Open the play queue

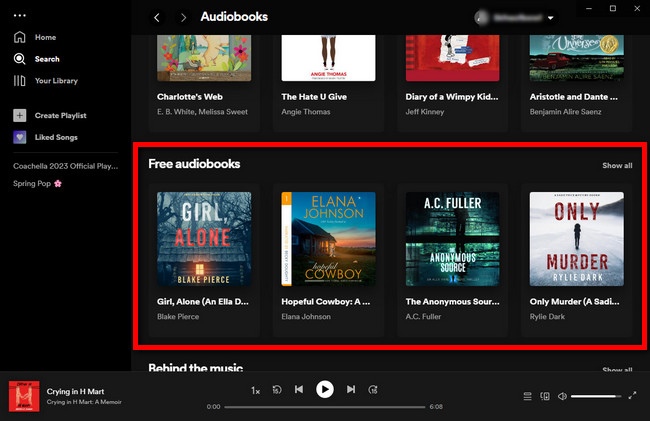[x=527, y=397]
